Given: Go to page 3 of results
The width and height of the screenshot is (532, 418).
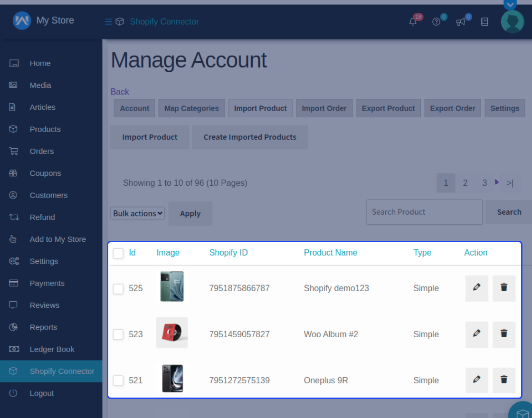Looking at the screenshot, I should coord(484,182).
